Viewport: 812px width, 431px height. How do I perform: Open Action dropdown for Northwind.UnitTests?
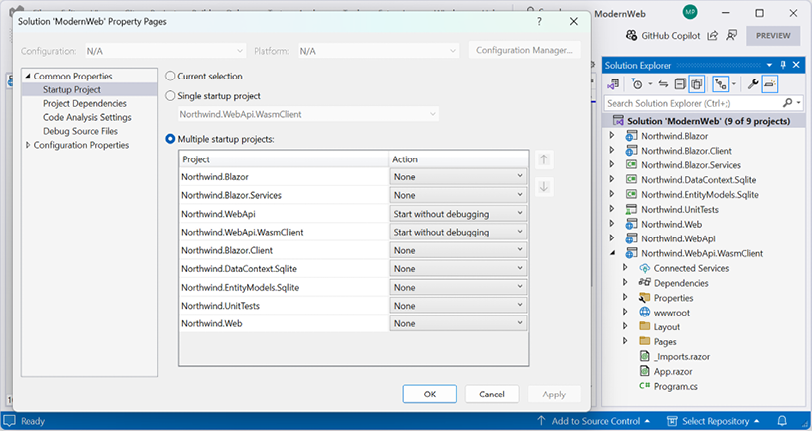coord(458,306)
